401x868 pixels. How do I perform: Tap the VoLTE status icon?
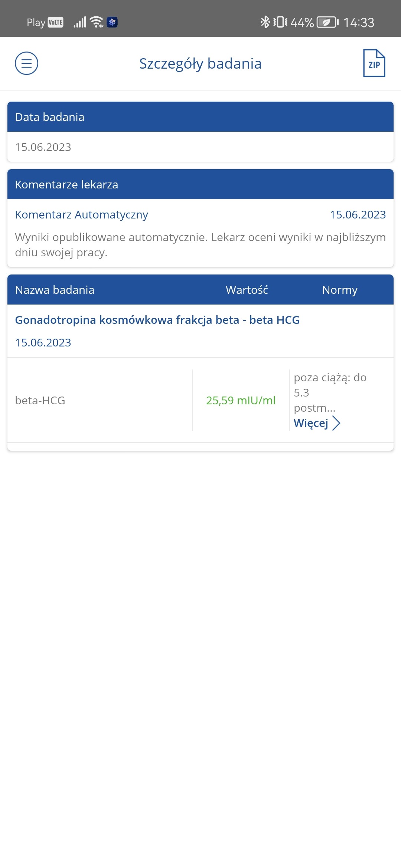pyautogui.click(x=56, y=22)
